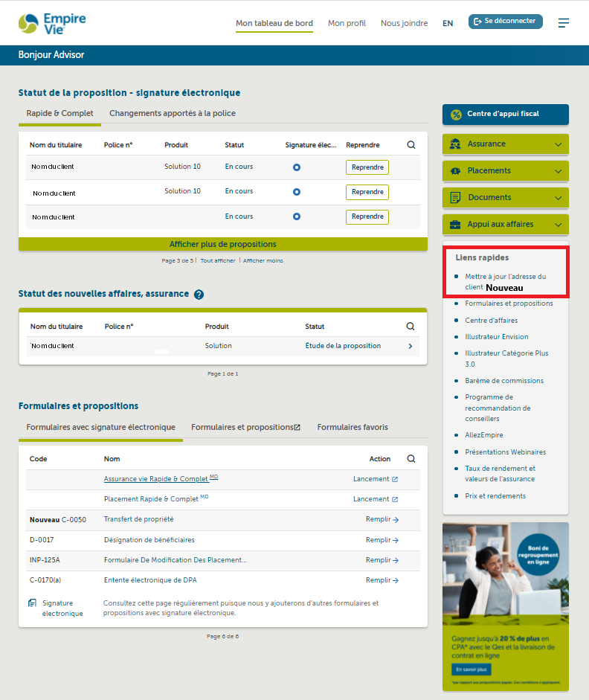The height and width of the screenshot is (700, 589).
Task: Switch to Formulaires favoris tab
Action: (353, 427)
